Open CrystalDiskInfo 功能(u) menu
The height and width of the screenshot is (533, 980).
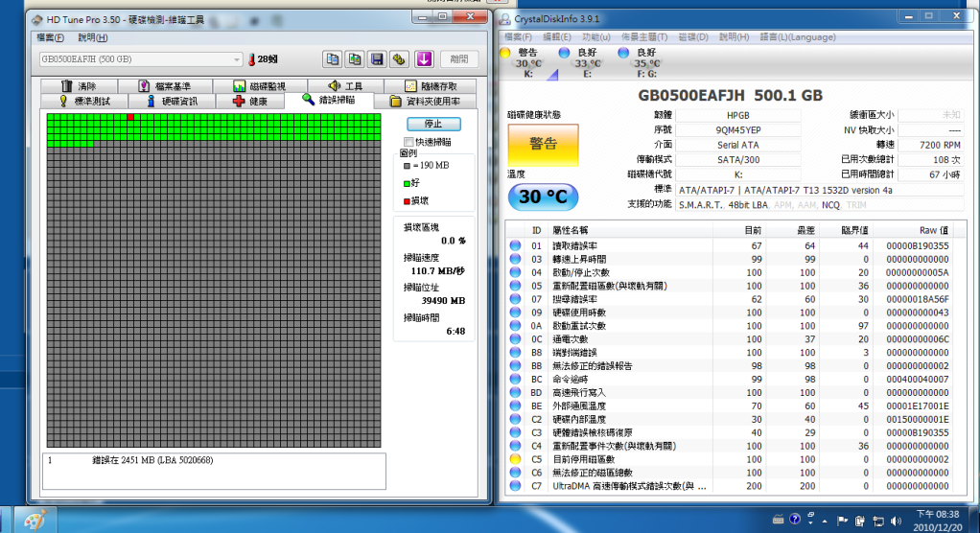[x=596, y=36]
